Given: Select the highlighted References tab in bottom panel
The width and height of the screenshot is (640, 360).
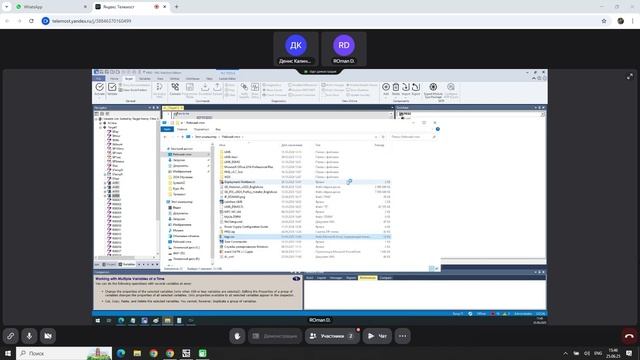Looking at the screenshot, I should coord(367,278).
